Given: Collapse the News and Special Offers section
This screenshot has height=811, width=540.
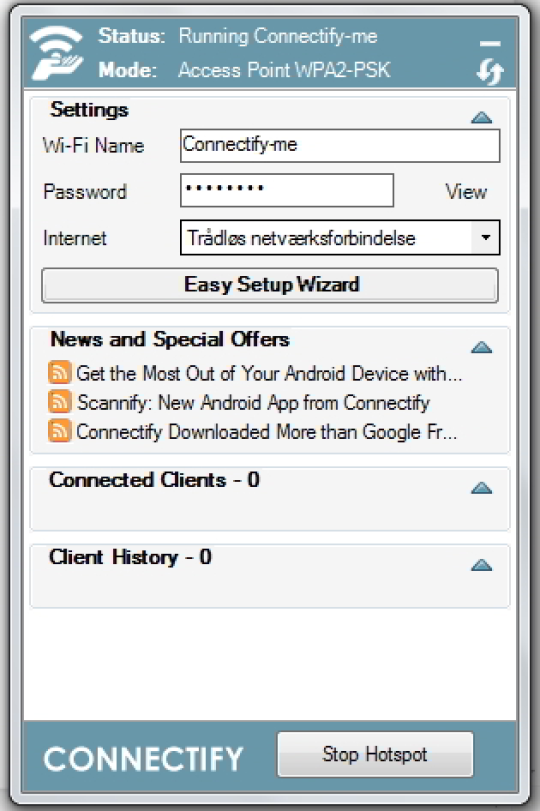Looking at the screenshot, I should coord(482,347).
